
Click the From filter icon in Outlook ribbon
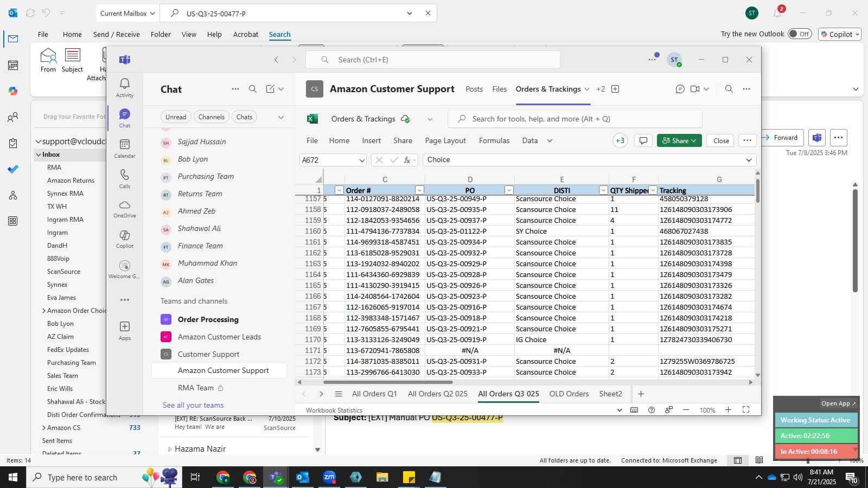point(48,60)
